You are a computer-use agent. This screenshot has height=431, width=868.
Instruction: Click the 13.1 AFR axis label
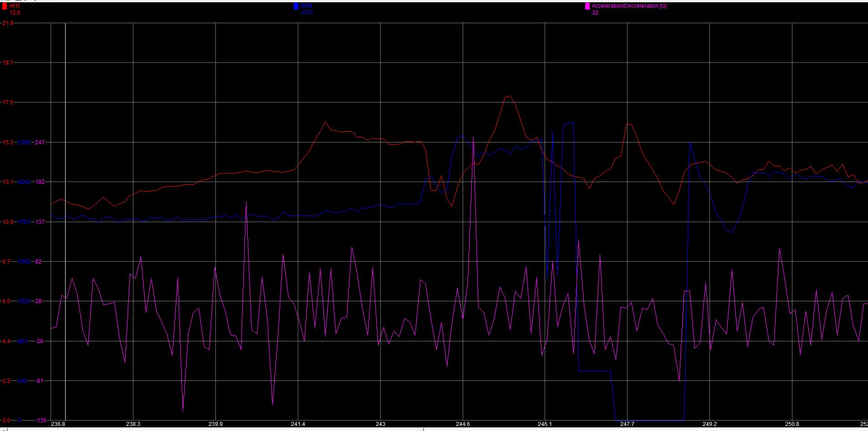[8, 182]
